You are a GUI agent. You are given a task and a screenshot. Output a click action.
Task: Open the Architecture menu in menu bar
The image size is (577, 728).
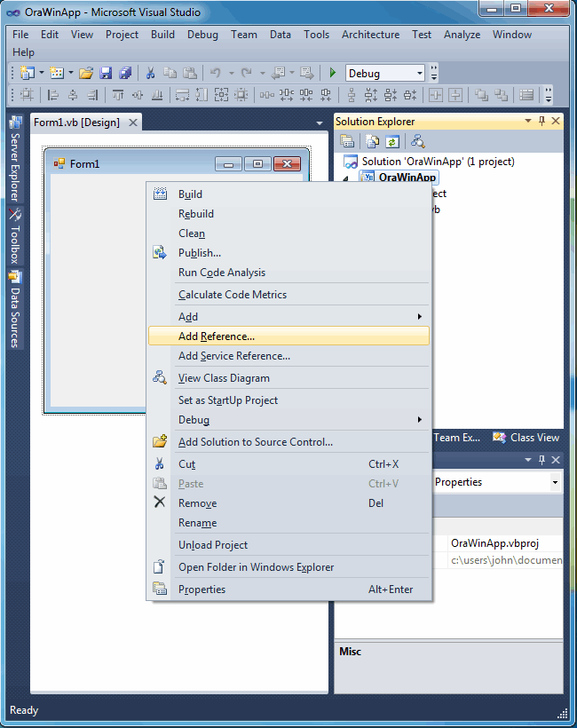370,35
